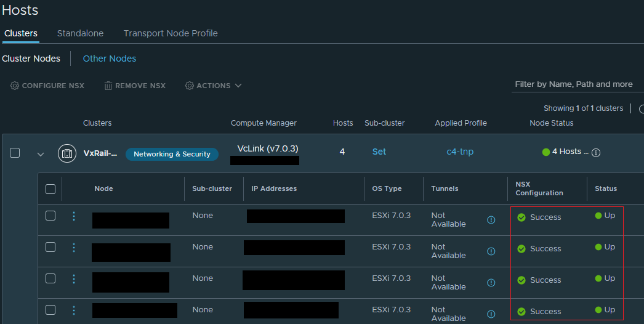This screenshot has width=644, height=324.
Task: Switch to the Clusters tab
Action: pos(21,33)
